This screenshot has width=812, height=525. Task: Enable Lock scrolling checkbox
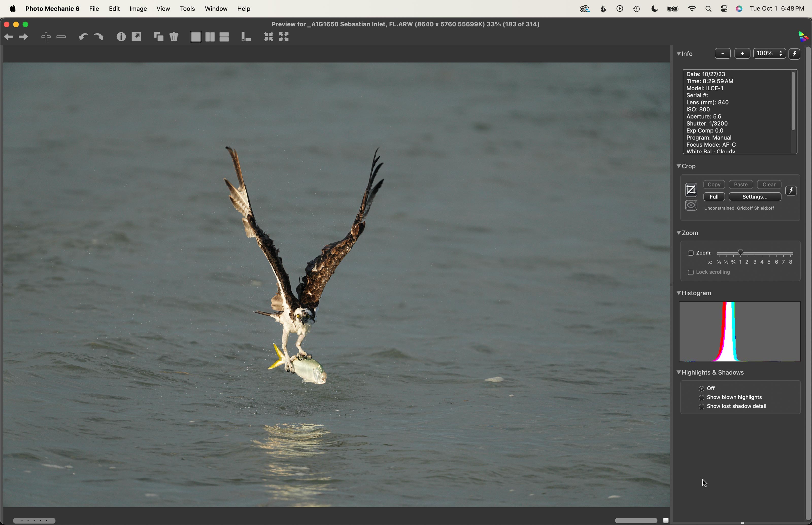(691, 273)
